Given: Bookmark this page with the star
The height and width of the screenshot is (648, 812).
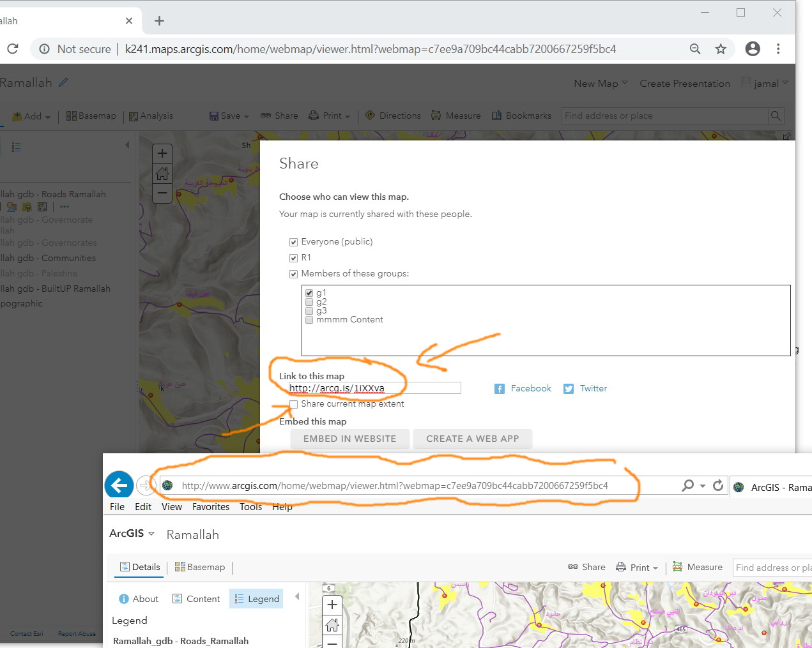Looking at the screenshot, I should coord(721,49).
